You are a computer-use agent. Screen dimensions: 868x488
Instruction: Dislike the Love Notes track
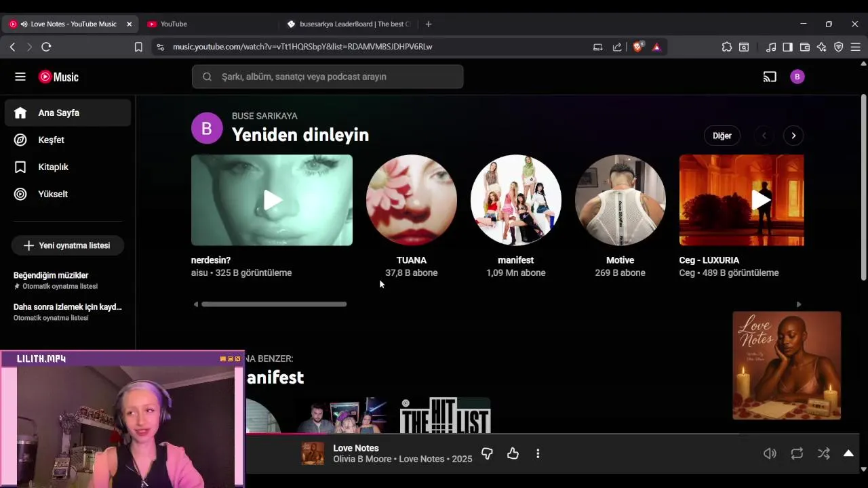(487, 453)
